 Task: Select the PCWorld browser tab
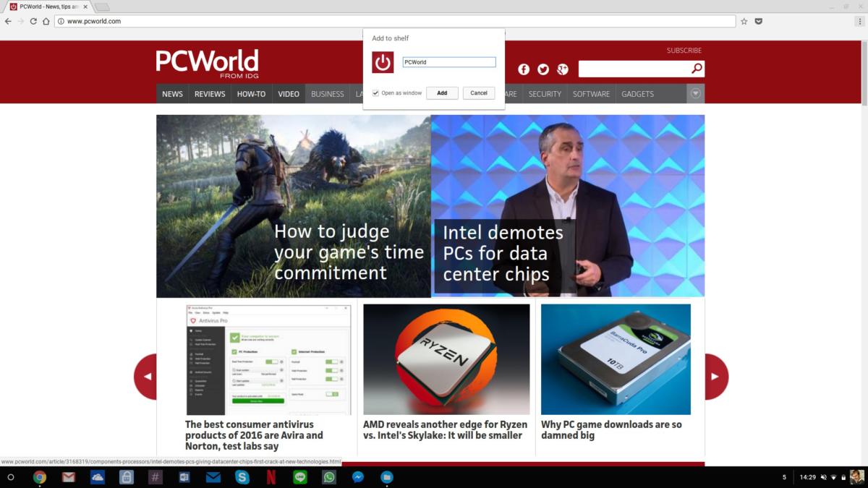48,7
